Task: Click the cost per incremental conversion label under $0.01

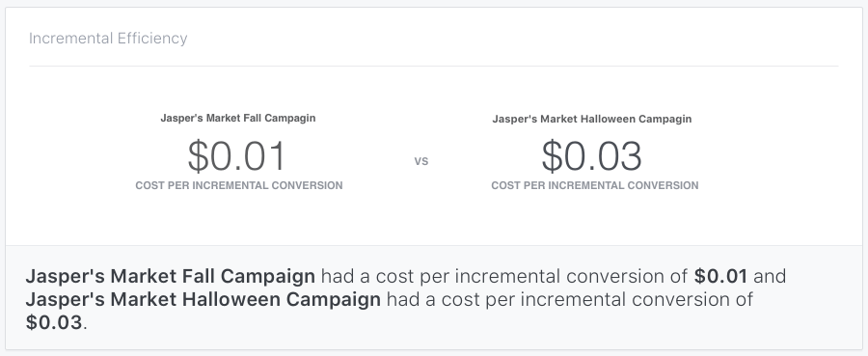Action: pos(239,185)
